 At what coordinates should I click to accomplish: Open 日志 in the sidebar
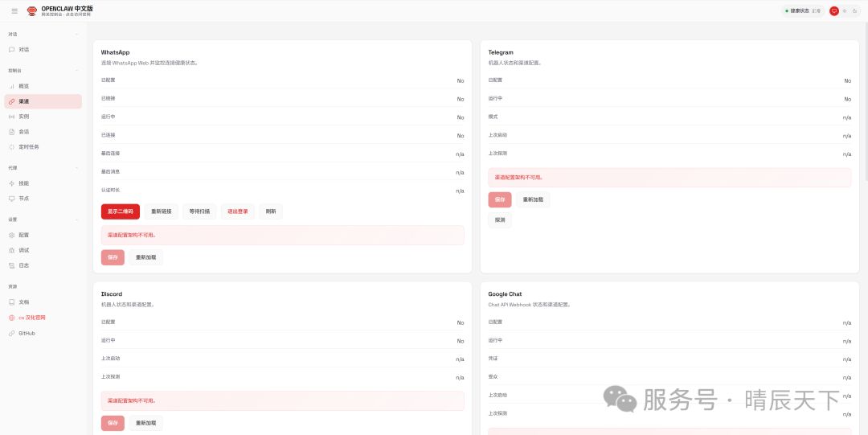43,265
